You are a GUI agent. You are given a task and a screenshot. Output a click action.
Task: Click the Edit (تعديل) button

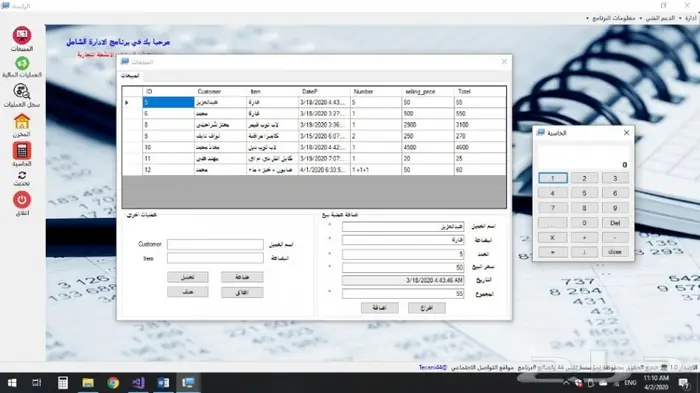pos(188,277)
